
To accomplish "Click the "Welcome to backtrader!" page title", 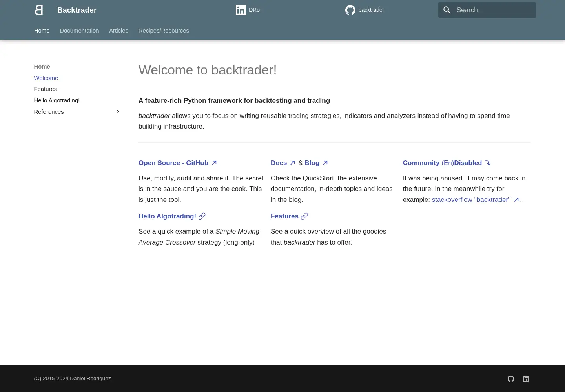I will coord(208,70).
